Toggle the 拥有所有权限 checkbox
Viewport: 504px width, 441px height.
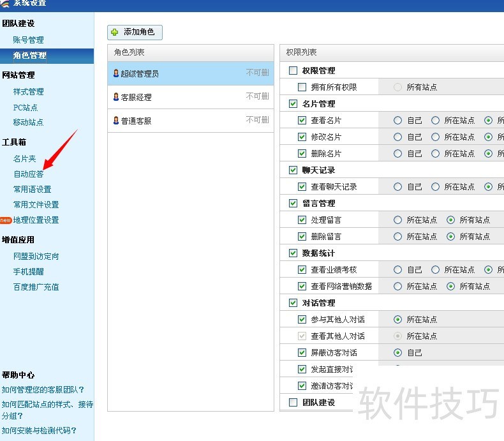tap(302, 87)
